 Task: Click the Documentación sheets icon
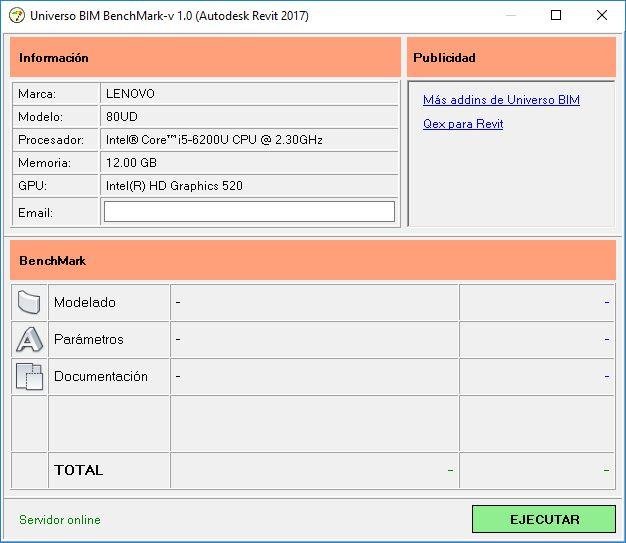coord(29,376)
